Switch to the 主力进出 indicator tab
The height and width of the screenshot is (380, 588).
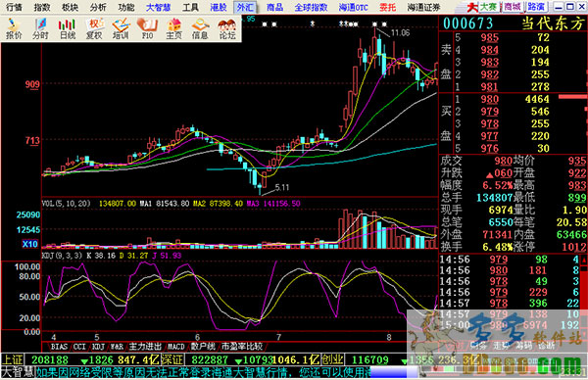tap(145, 347)
